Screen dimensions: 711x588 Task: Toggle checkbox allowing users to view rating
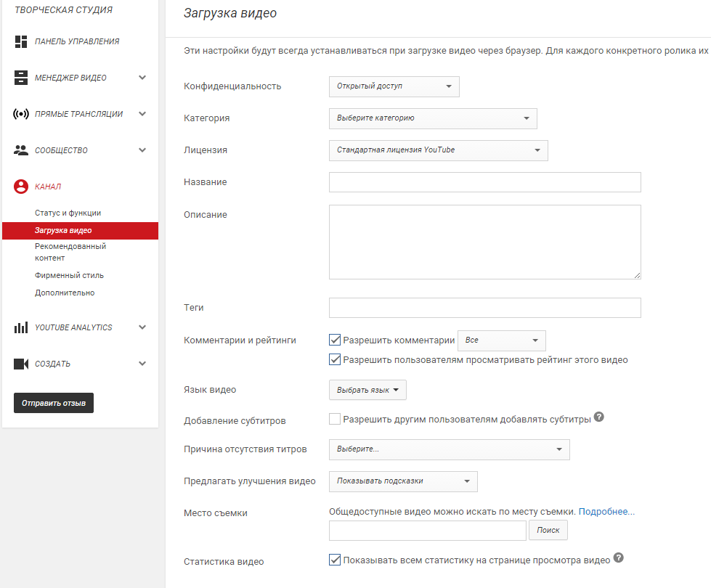[335, 359]
